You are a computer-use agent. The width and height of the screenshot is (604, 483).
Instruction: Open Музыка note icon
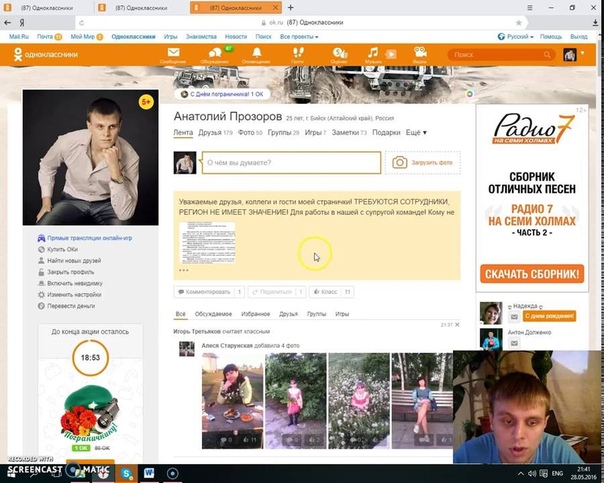[x=372, y=52]
